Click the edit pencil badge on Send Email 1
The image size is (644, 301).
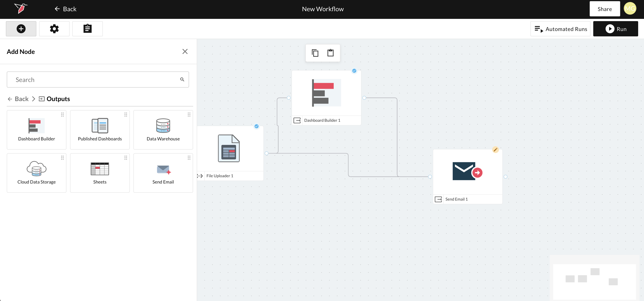pos(495,150)
